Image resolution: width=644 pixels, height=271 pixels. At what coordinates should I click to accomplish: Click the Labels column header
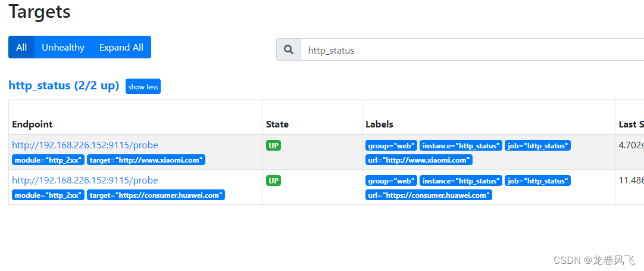(380, 124)
